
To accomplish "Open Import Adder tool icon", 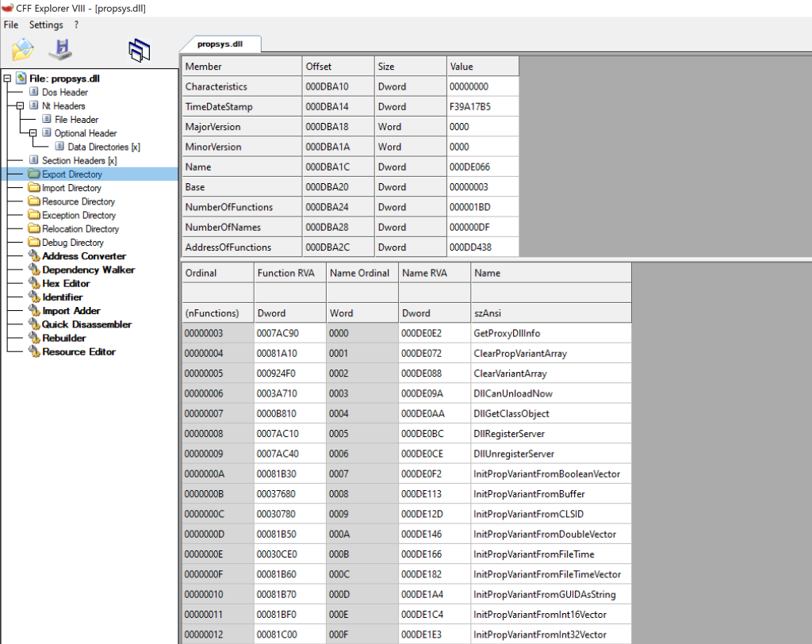I will (x=34, y=311).
